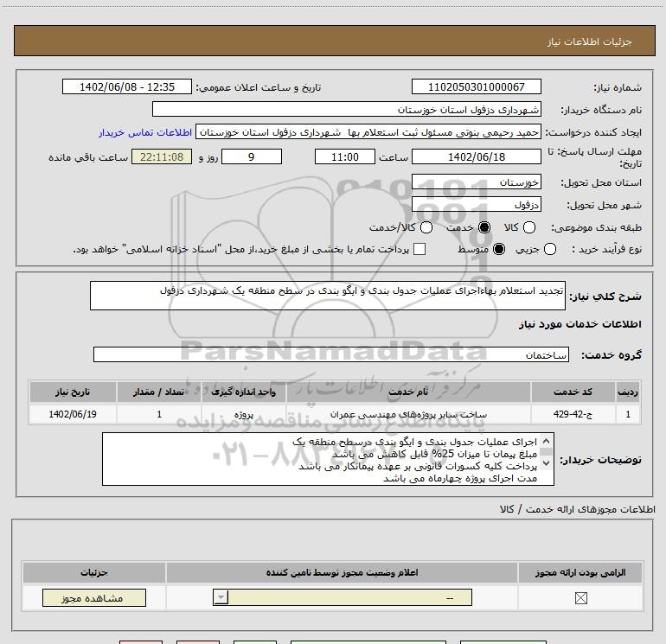Click delivery city field دزفول
The image size is (666, 644).
point(476,205)
